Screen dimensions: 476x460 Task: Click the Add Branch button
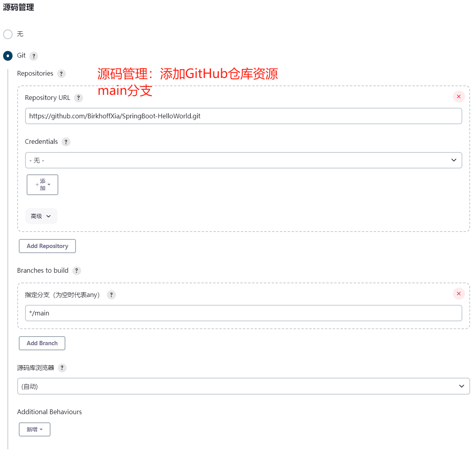pyautogui.click(x=42, y=343)
